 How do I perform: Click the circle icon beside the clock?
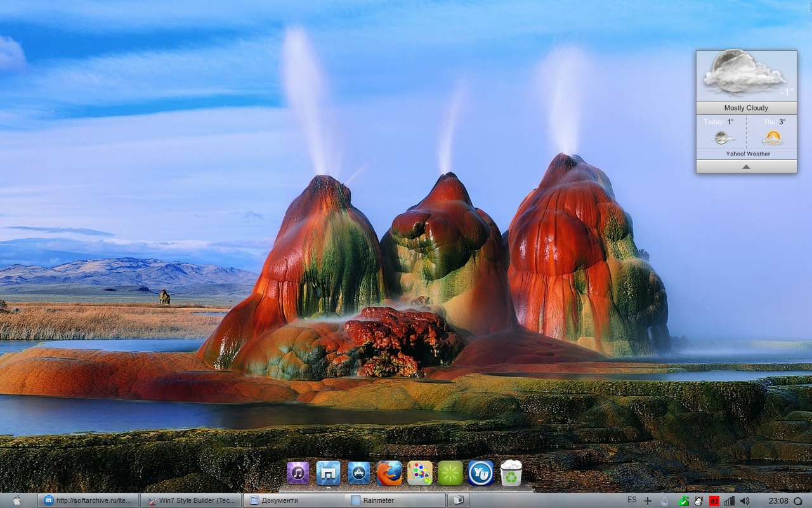(x=797, y=501)
